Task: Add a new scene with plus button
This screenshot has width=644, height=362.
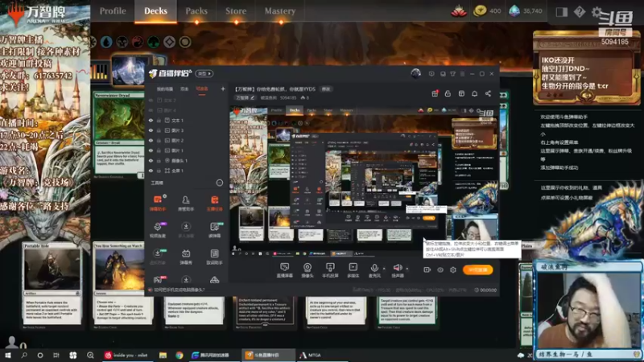Action: click(x=223, y=88)
